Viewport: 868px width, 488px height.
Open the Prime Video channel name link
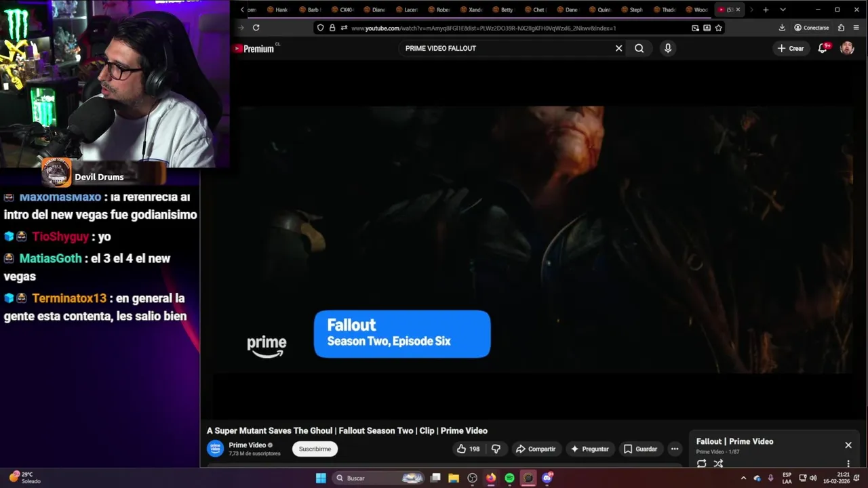tap(248, 445)
